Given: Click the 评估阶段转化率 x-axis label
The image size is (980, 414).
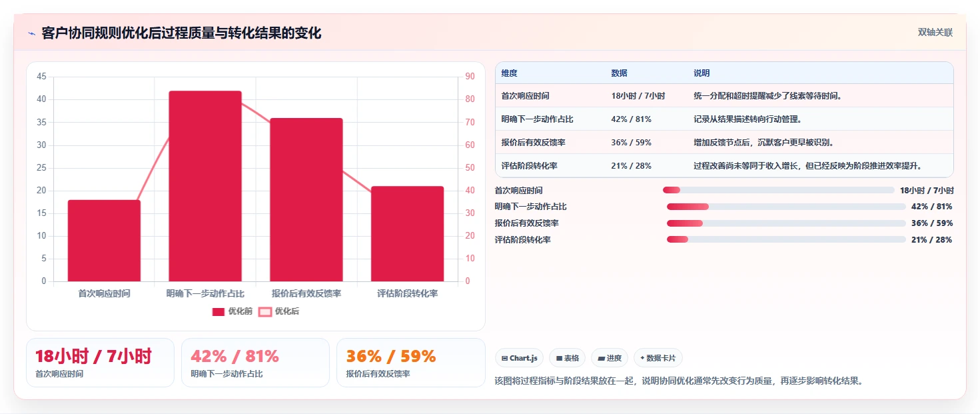Looking at the screenshot, I should point(408,293).
